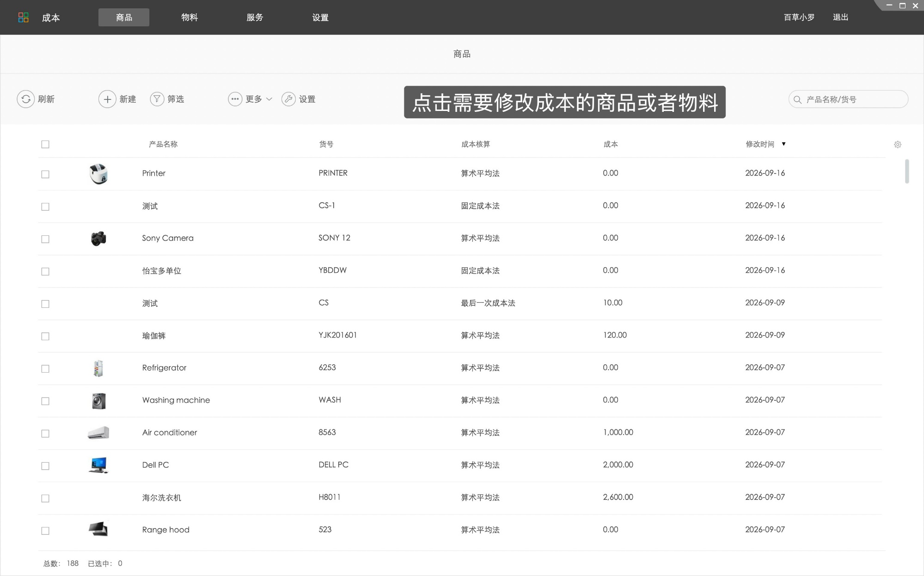The height and width of the screenshot is (576, 924).
Task: Click the Printer product thumbnail
Action: 98,174
